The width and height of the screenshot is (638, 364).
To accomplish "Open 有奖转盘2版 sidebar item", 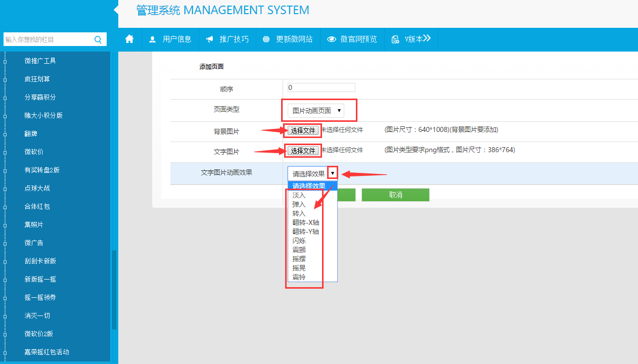I will [42, 170].
